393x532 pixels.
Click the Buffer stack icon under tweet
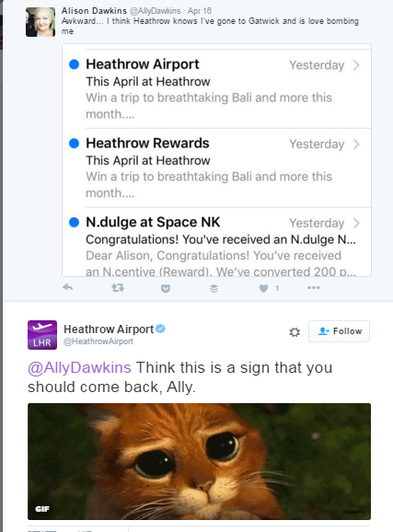point(214,288)
